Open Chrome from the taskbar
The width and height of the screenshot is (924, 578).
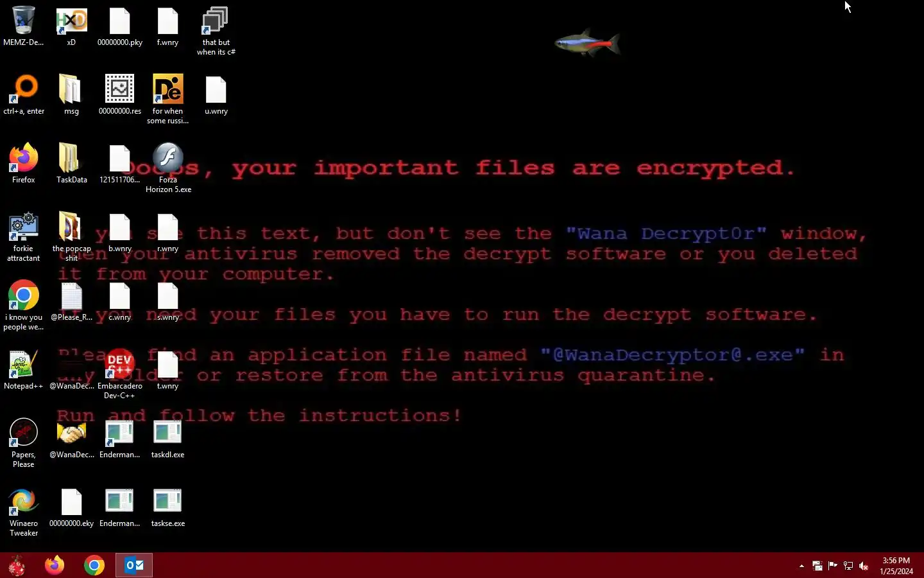coord(94,565)
